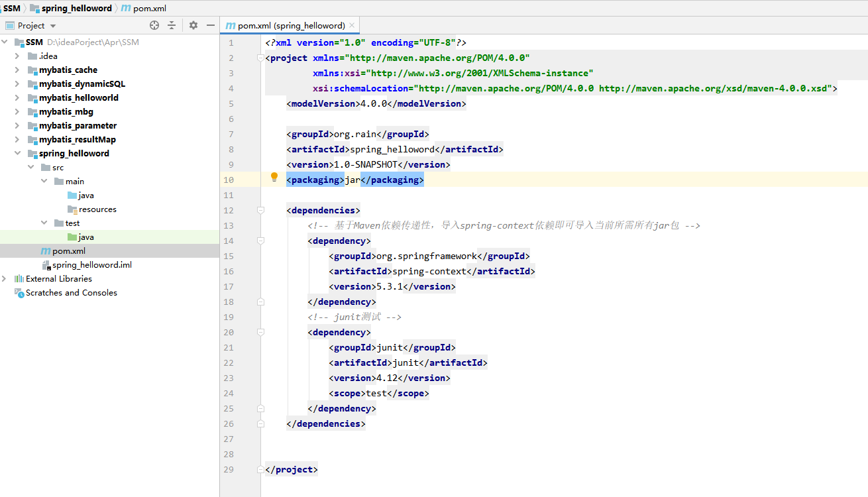Viewport: 868px width, 497px height.
Task: Collapse the main folder arrow
Action: (x=44, y=182)
